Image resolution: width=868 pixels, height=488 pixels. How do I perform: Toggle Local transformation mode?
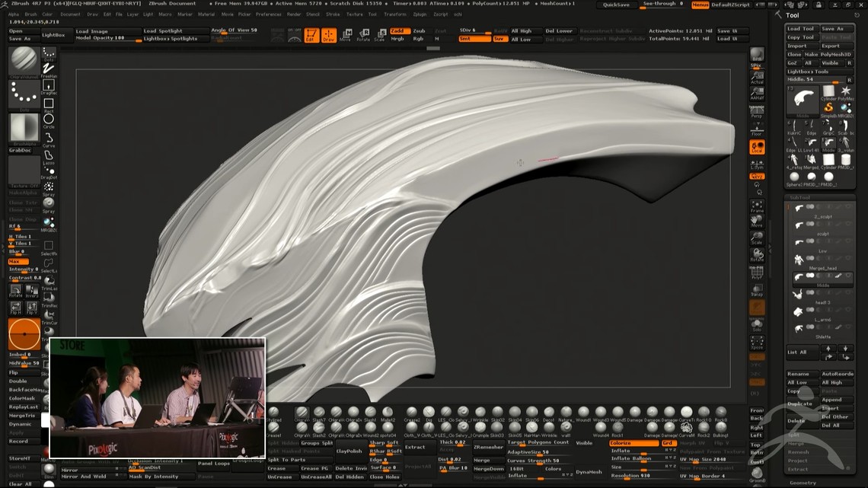tap(757, 147)
